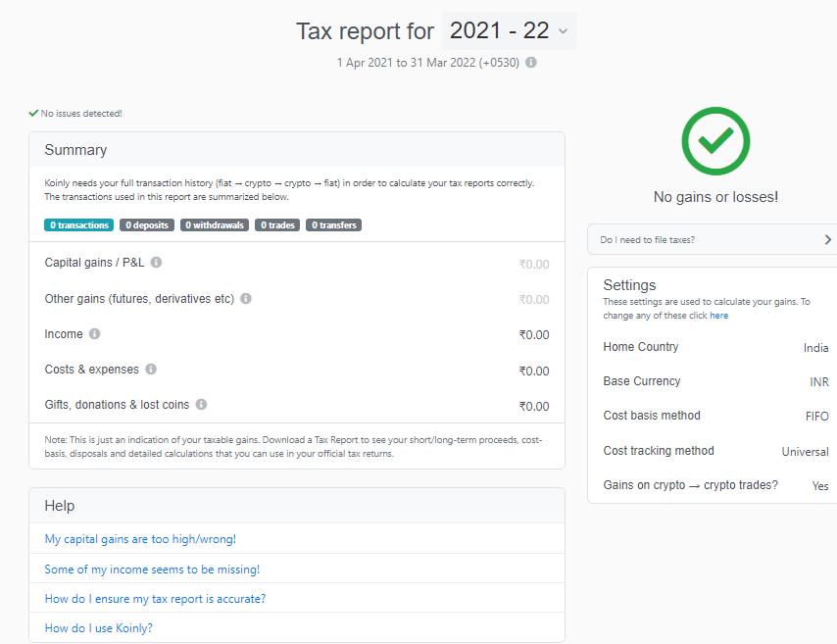Click the Base Currency value INR

(818, 382)
